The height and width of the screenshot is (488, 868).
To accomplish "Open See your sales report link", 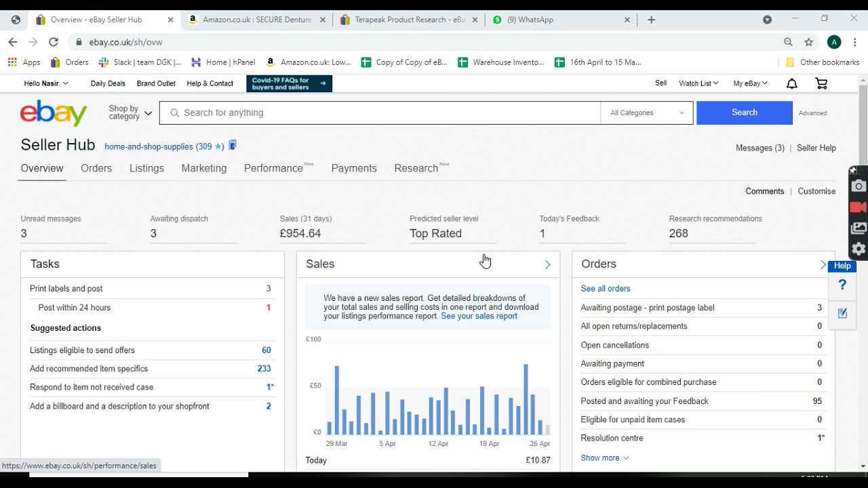I will point(479,316).
